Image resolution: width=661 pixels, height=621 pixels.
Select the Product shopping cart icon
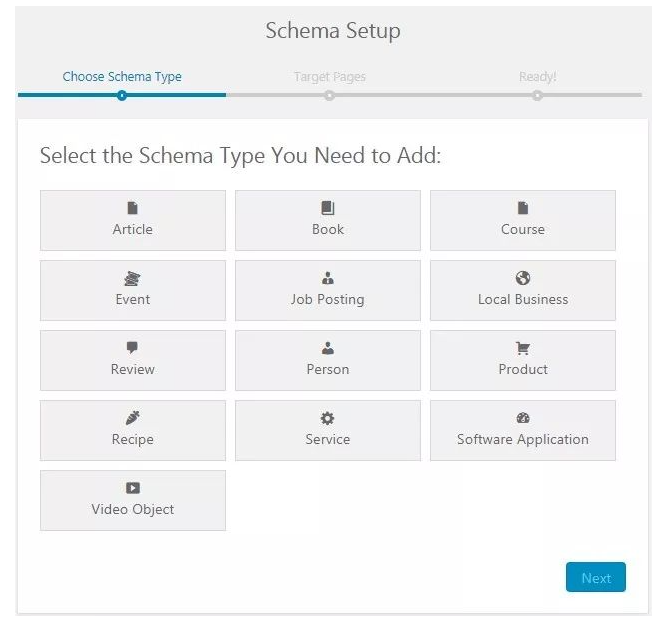coord(523,348)
